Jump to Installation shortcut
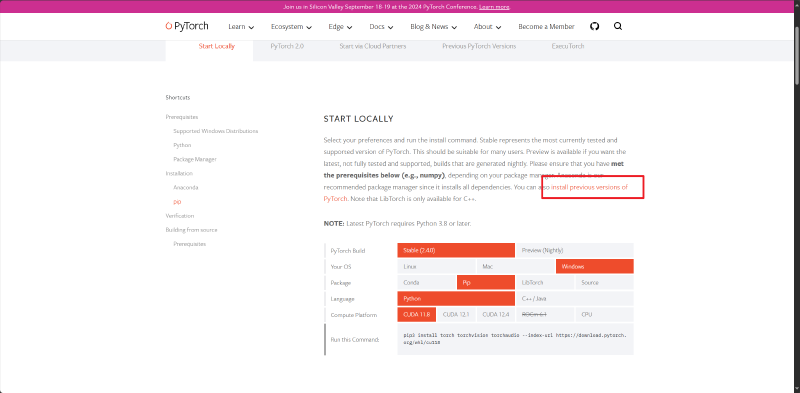The height and width of the screenshot is (393, 800). (179, 174)
